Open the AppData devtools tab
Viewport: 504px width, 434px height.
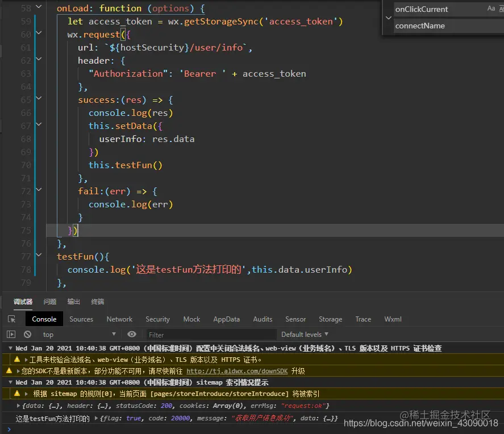226,319
